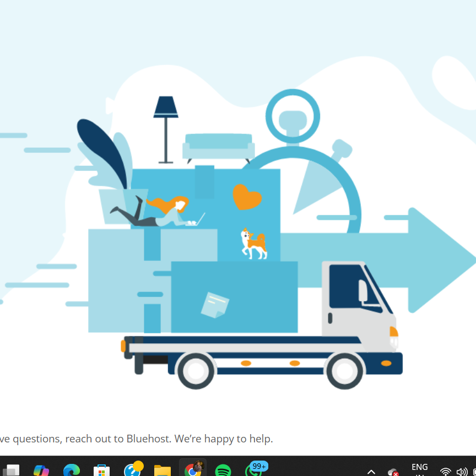Open Microsoft Edge from the taskbar
476x476 pixels.
point(72,470)
